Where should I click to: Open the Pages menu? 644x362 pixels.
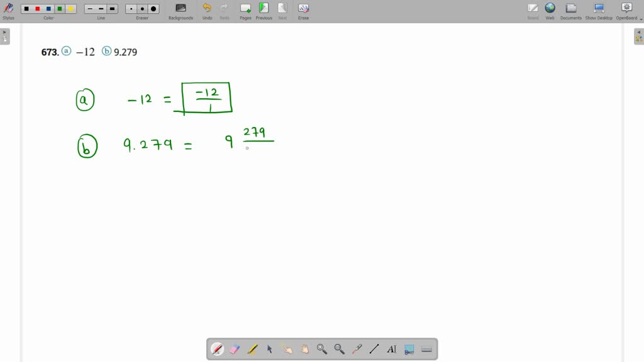pos(245,9)
